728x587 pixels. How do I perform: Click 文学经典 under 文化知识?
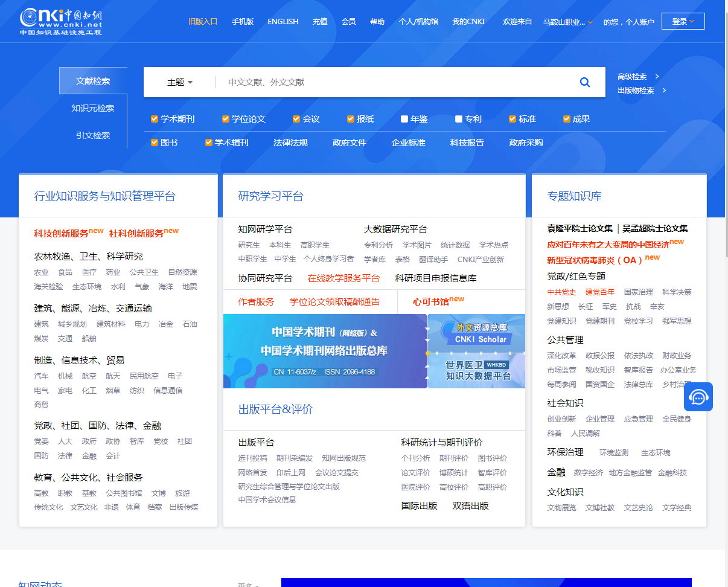coord(677,507)
